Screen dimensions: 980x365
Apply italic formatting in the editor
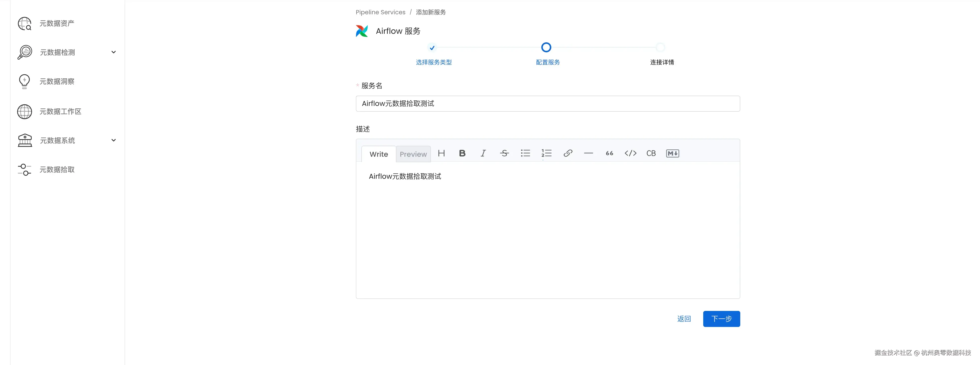click(x=483, y=153)
